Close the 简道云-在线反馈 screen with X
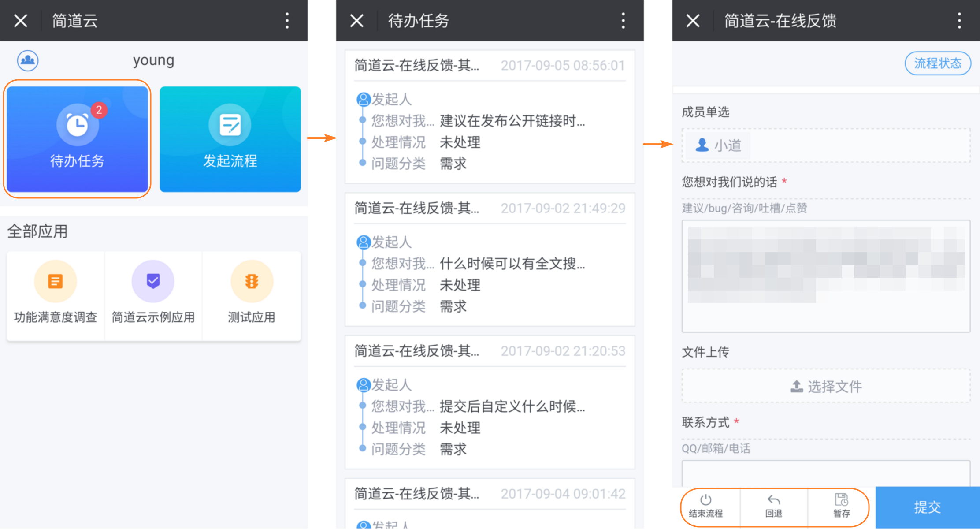 click(693, 21)
